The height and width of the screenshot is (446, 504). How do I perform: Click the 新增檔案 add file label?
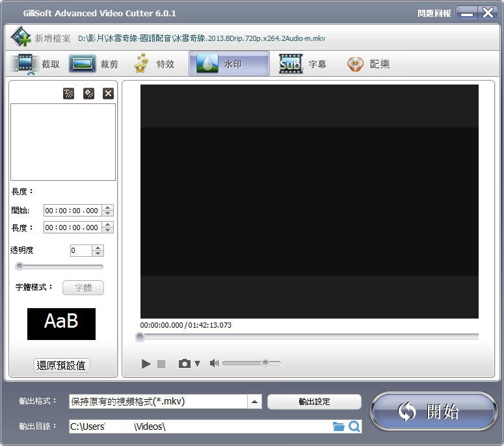(x=53, y=38)
